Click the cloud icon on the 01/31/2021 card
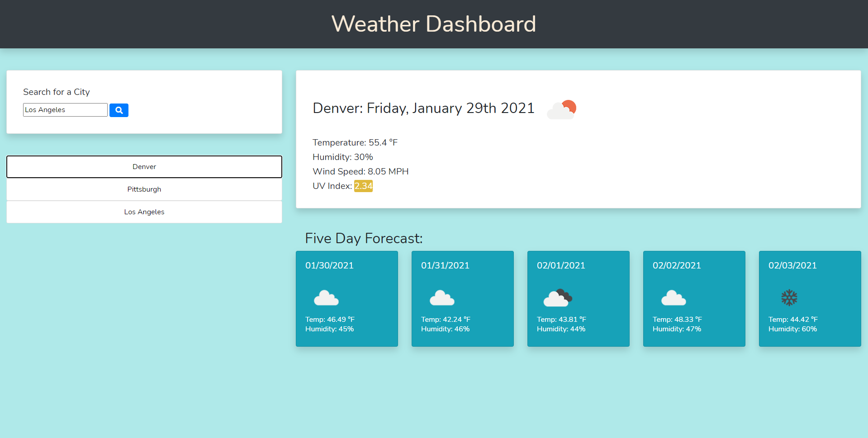Image resolution: width=868 pixels, height=438 pixels. coord(442,297)
